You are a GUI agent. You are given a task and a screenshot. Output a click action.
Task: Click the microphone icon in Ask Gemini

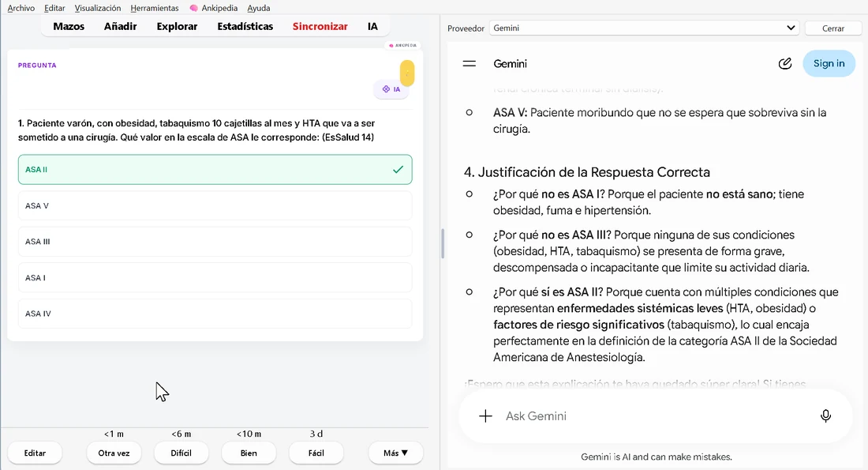825,415
